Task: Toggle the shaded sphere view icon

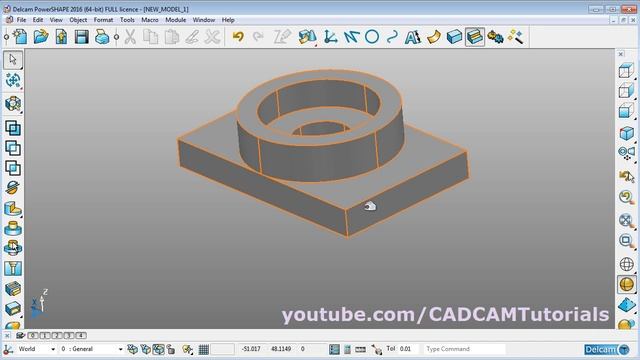Action: tap(626, 284)
